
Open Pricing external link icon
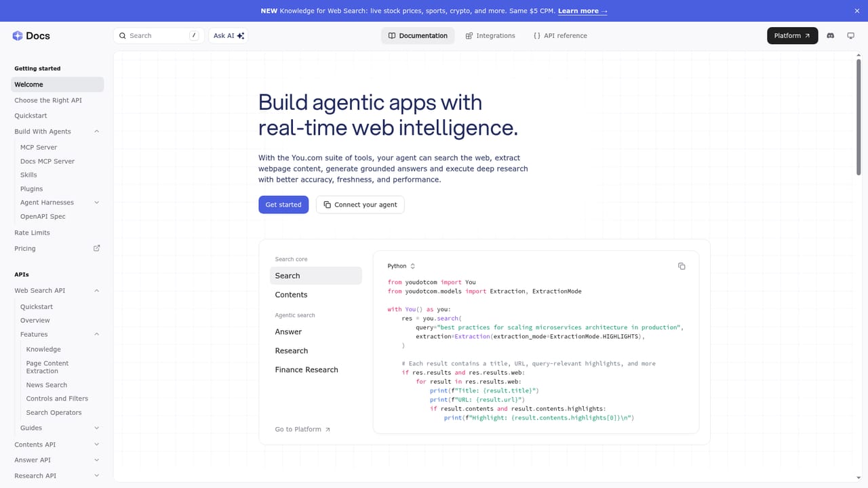[x=96, y=248]
